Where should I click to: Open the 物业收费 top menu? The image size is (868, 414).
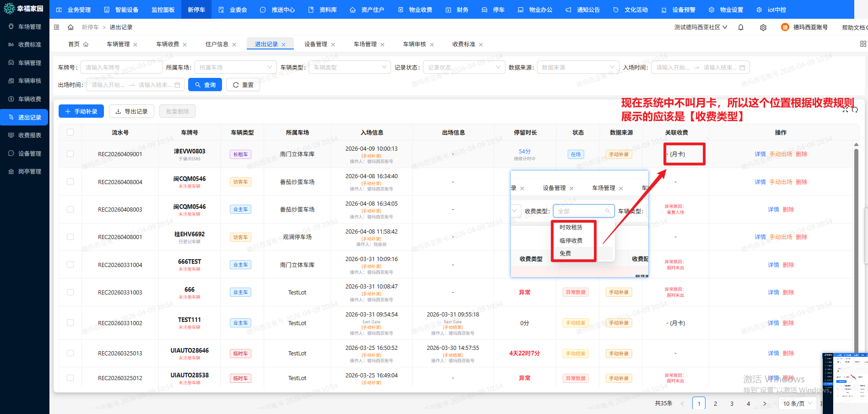[x=416, y=10]
